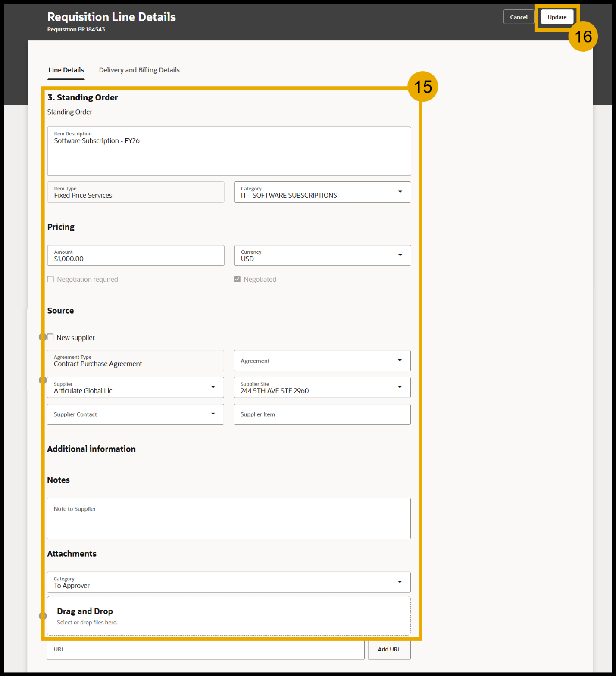Screen dimensions: 616x676
Task: Click the Notes heading
Action: [x=58, y=480]
